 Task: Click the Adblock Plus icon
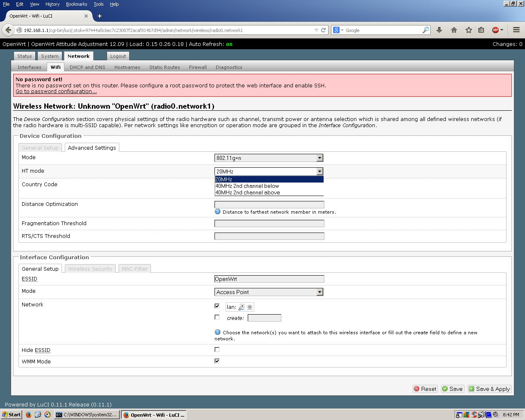(495, 30)
